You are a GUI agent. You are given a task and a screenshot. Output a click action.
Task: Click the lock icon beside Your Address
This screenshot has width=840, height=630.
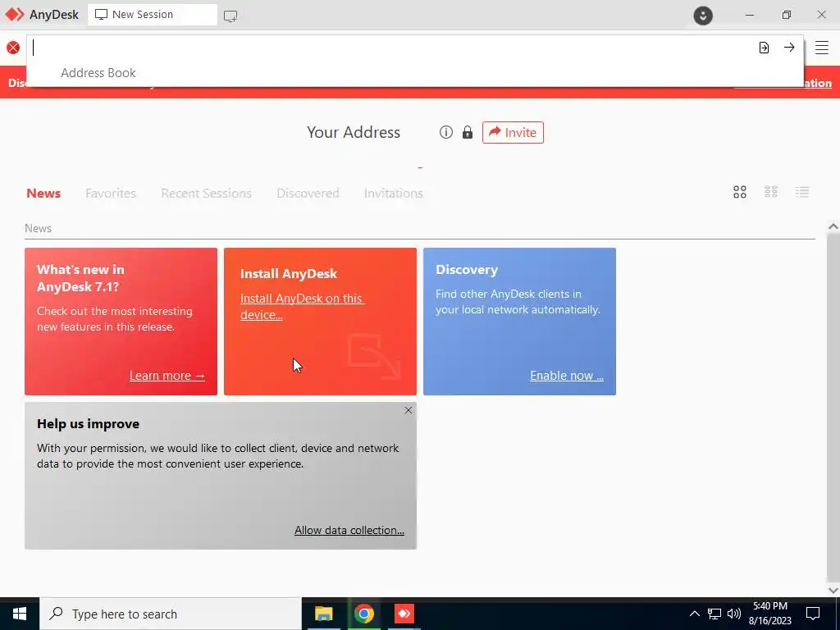tap(468, 132)
